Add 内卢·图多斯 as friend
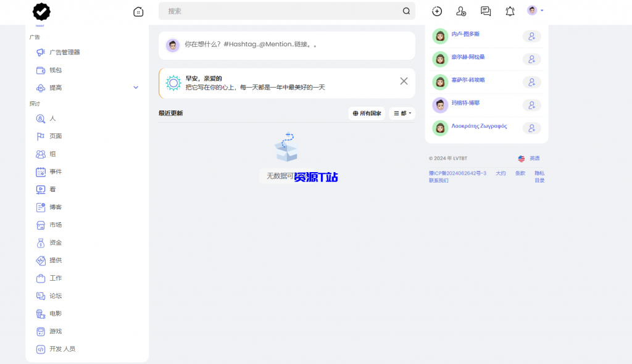 (532, 36)
